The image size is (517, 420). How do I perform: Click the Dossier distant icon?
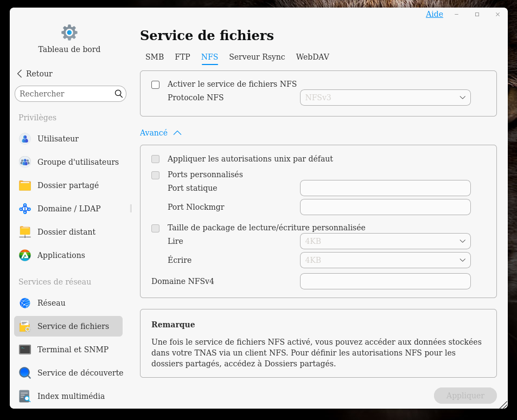coord(25,232)
